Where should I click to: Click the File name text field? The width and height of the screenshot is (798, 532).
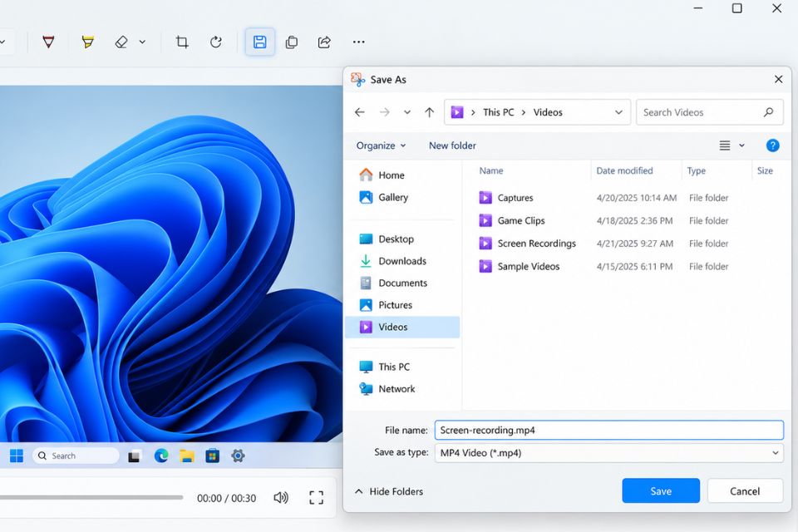[608, 431]
